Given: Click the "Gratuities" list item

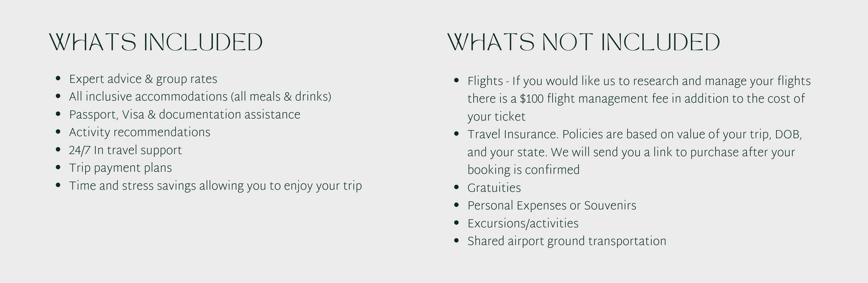Looking at the screenshot, I should coord(494,188).
